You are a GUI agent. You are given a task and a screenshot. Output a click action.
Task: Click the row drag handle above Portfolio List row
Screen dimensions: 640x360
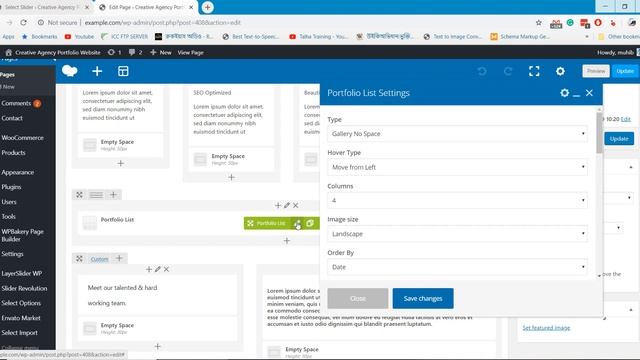coord(79,195)
